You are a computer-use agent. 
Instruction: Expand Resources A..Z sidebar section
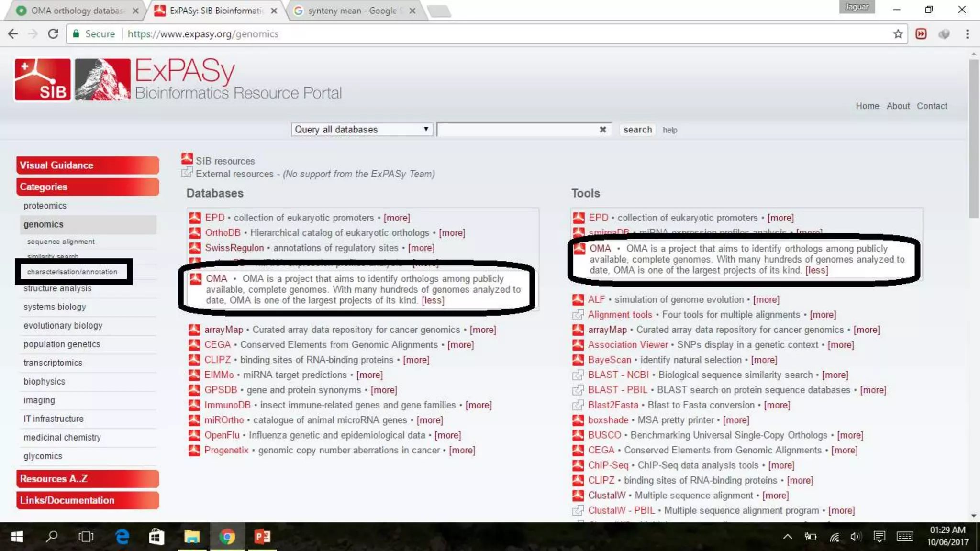(x=87, y=479)
